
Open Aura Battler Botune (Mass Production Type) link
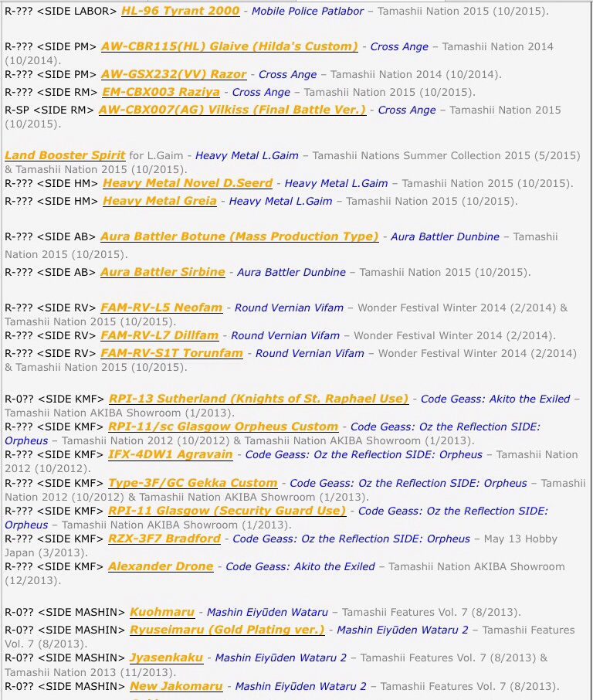click(239, 236)
